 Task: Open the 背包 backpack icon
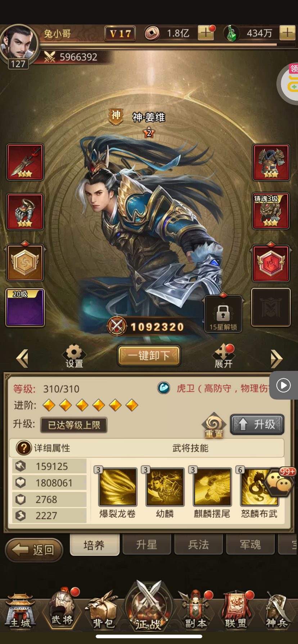click(x=104, y=611)
